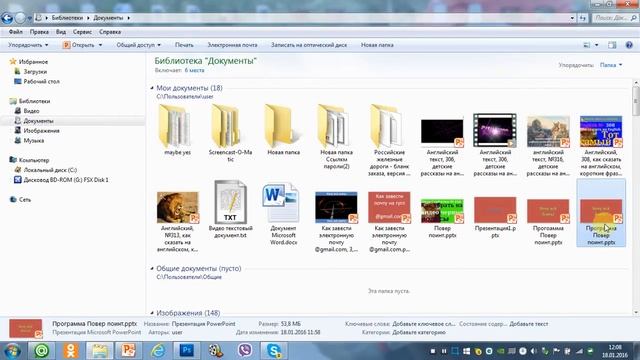Click the Печать toolbar button
640x360 pixels.
tap(184, 45)
